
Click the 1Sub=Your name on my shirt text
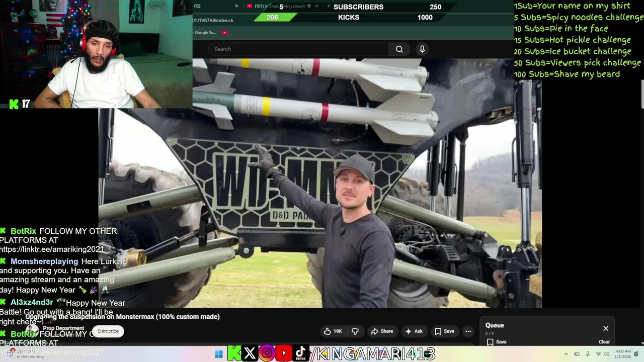tap(572, 6)
